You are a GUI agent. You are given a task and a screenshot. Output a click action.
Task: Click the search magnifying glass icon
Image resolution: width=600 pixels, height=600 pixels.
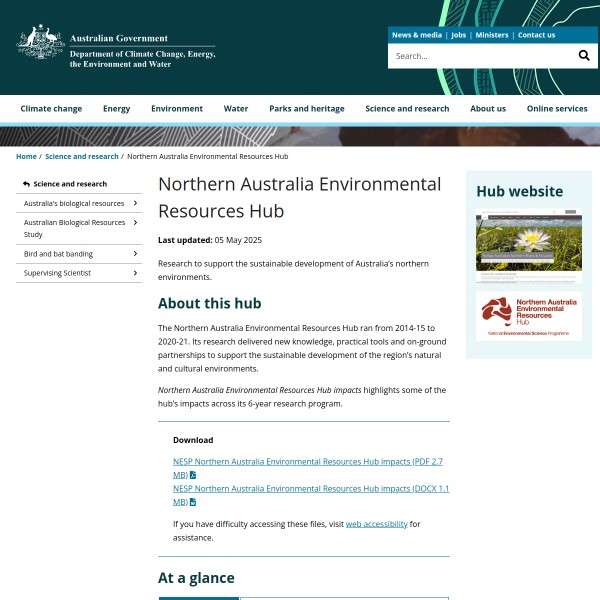tap(583, 56)
